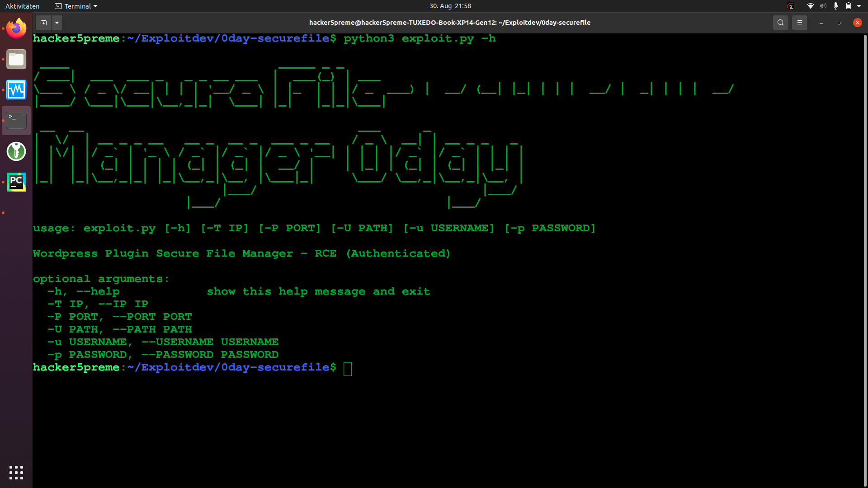The width and height of the screenshot is (868, 488).
Task: Click the battery status icon
Action: tap(849, 6)
